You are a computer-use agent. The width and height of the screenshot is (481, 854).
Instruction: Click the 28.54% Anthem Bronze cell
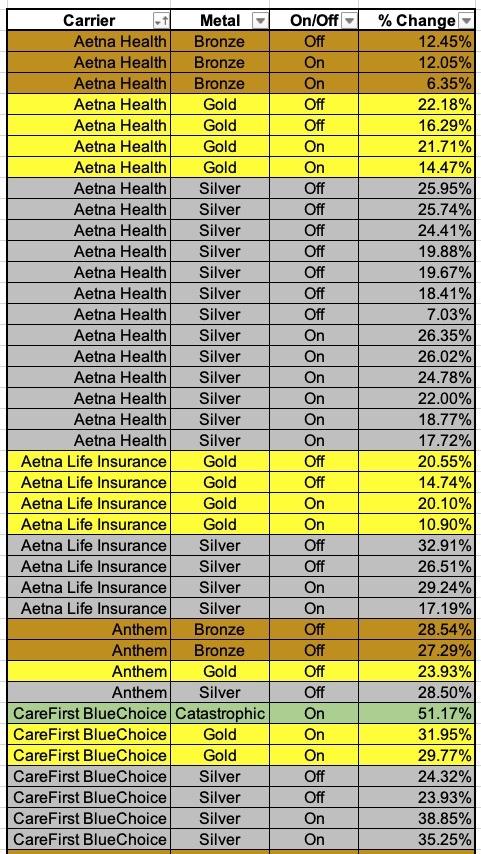(416, 629)
